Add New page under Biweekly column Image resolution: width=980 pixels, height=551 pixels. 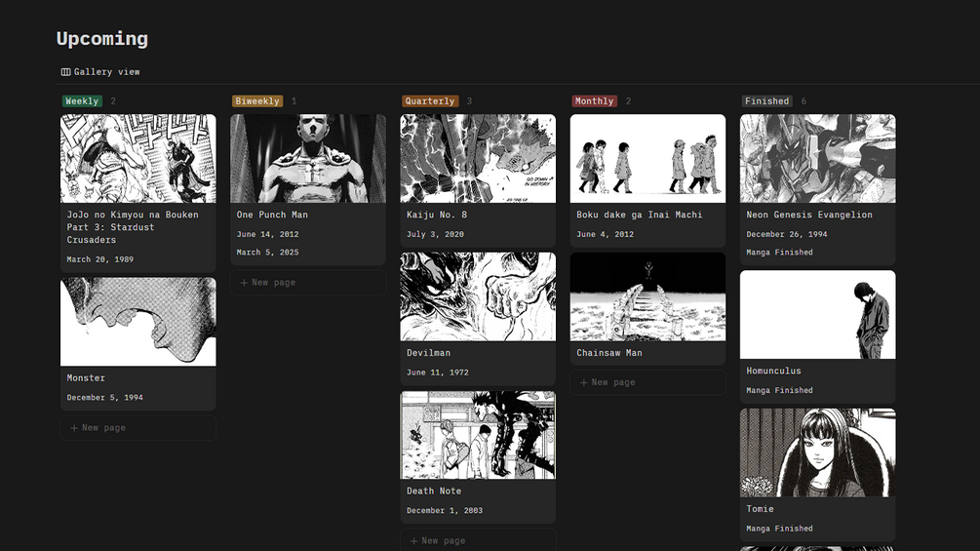coord(308,283)
